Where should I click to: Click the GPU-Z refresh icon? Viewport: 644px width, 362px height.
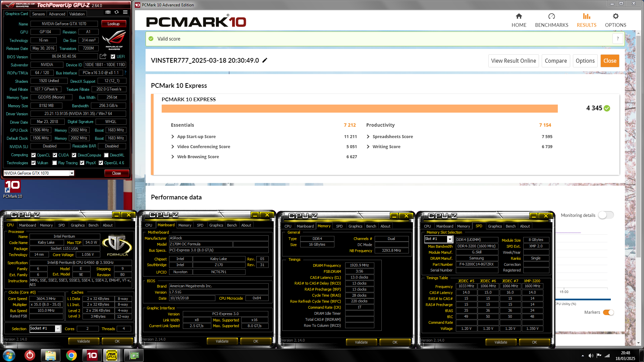(116, 12)
